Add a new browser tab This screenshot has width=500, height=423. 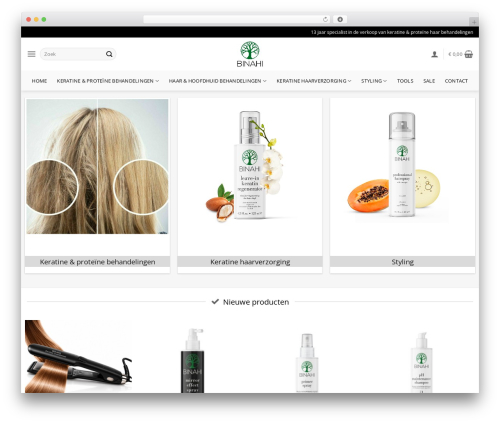tap(474, 22)
